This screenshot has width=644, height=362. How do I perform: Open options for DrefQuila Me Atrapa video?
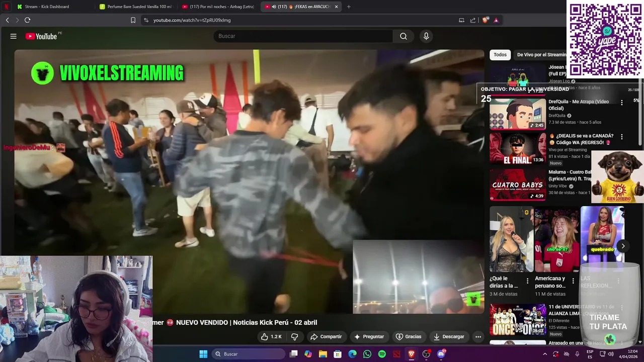coord(622,103)
